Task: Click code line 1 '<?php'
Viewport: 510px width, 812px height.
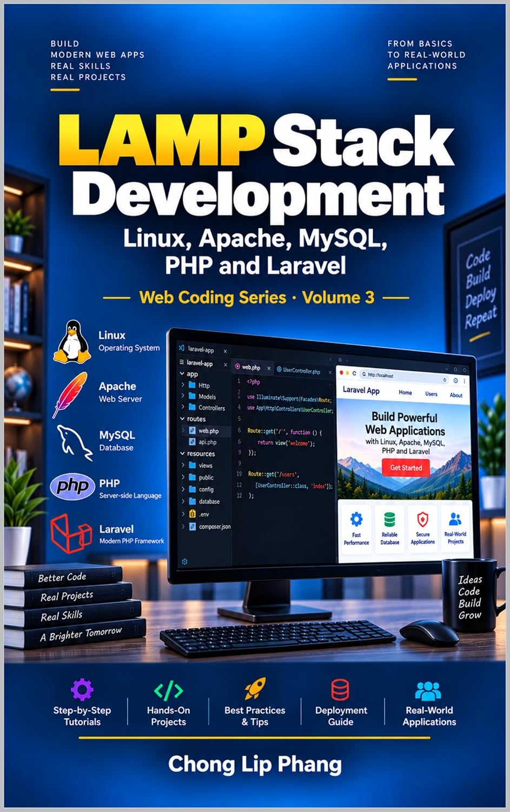Action: click(x=253, y=381)
